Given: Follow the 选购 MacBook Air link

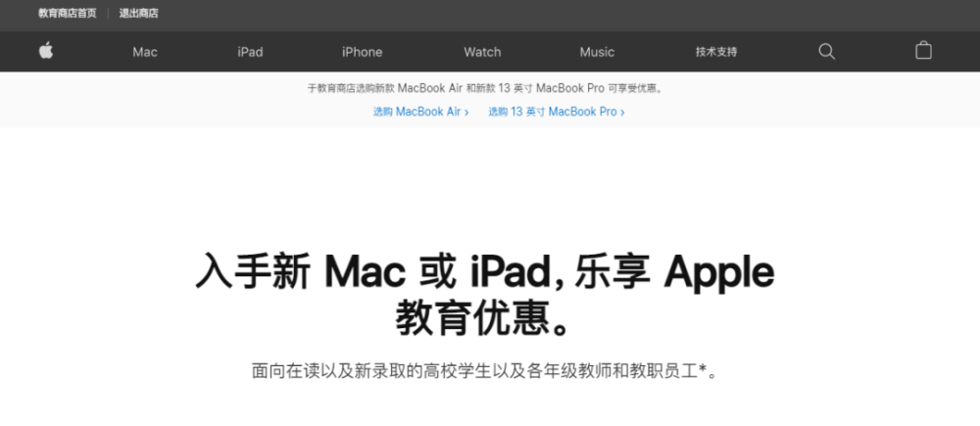Looking at the screenshot, I should (x=420, y=112).
